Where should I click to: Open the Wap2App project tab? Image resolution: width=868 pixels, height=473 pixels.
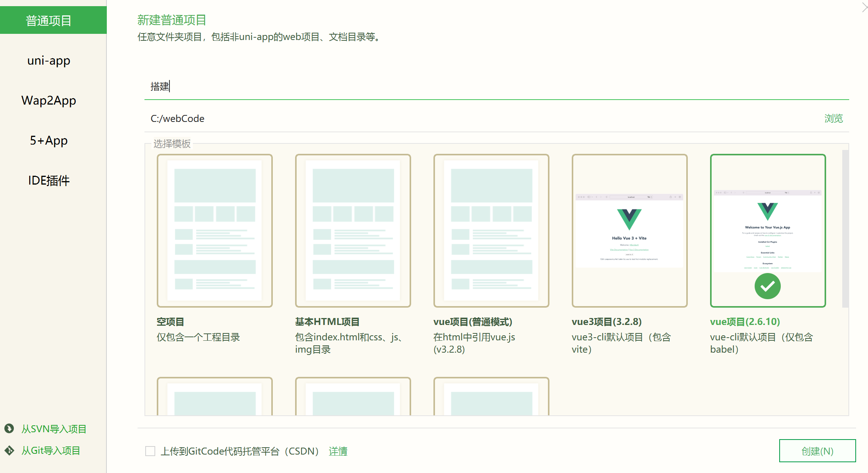[49, 100]
